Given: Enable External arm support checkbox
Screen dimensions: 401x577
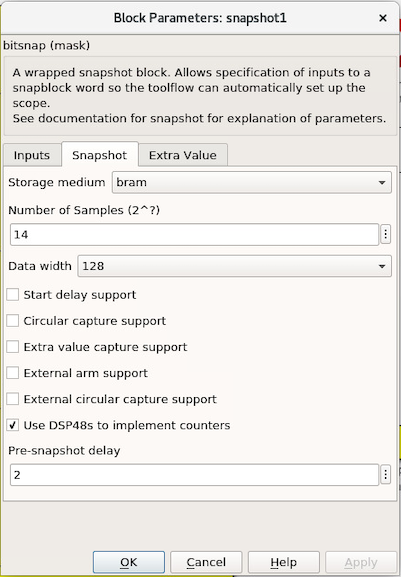Looking at the screenshot, I should [x=13, y=373].
